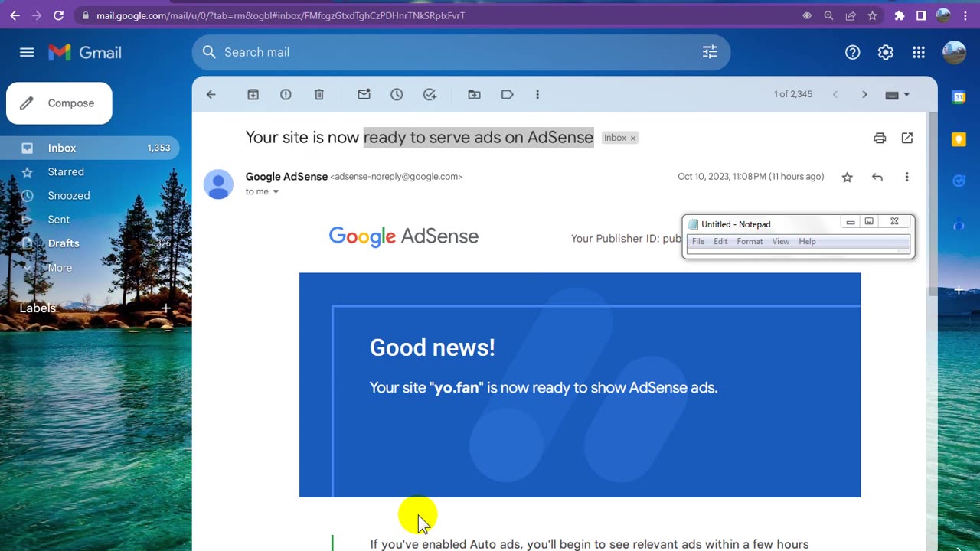Open email in new window

pyautogui.click(x=907, y=138)
